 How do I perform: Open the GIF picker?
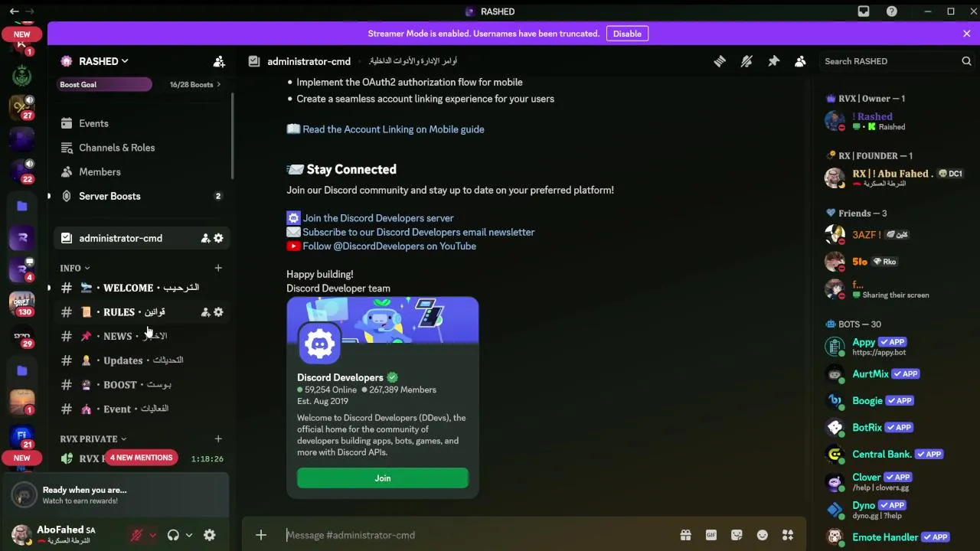711,535
